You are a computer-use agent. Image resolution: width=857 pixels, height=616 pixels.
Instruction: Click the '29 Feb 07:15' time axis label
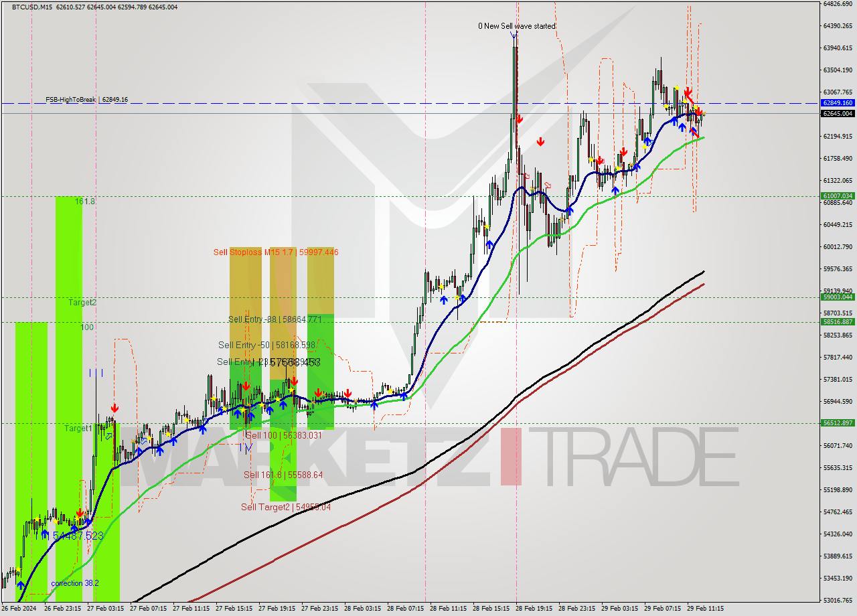[662, 609]
